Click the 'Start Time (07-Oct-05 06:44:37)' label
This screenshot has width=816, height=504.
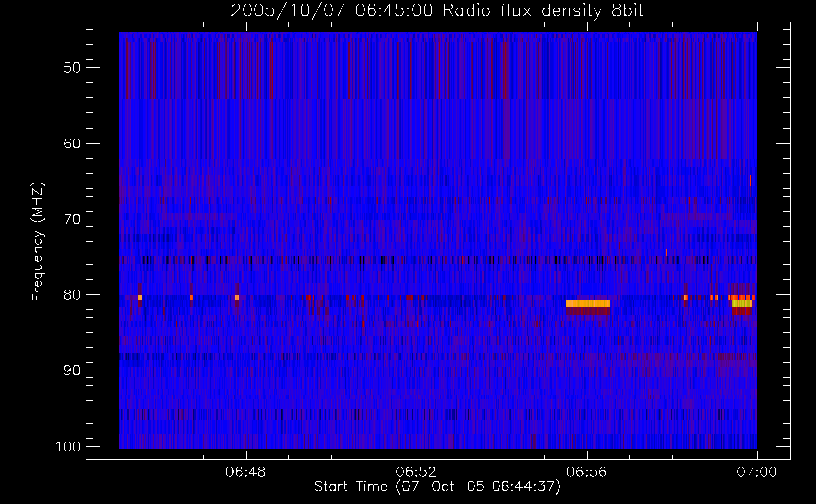point(437,487)
